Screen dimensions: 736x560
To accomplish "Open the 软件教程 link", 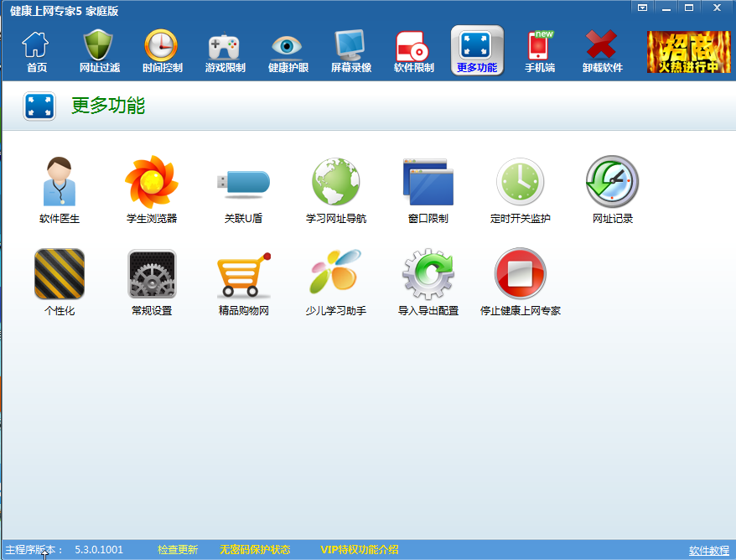I will [709, 551].
